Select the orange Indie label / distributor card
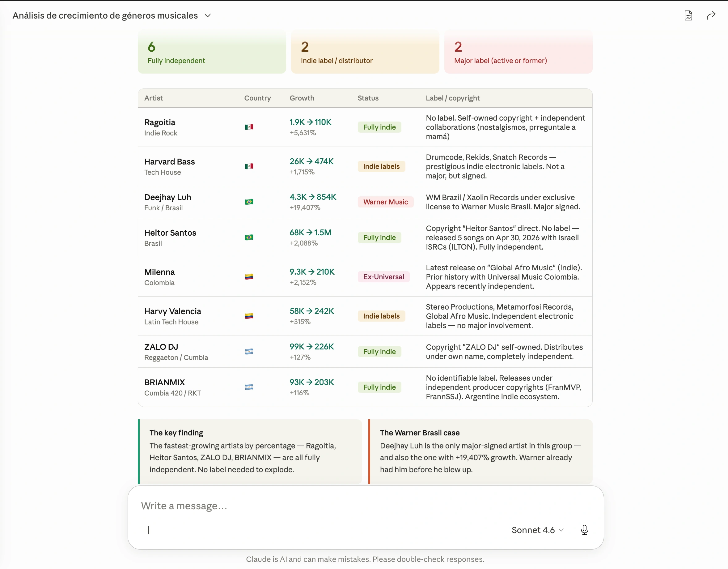Screen dimensions: 728x569 [365, 52]
